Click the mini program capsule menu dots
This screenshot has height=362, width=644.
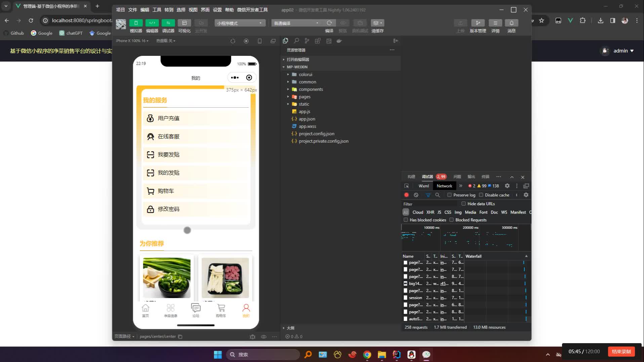point(235,78)
